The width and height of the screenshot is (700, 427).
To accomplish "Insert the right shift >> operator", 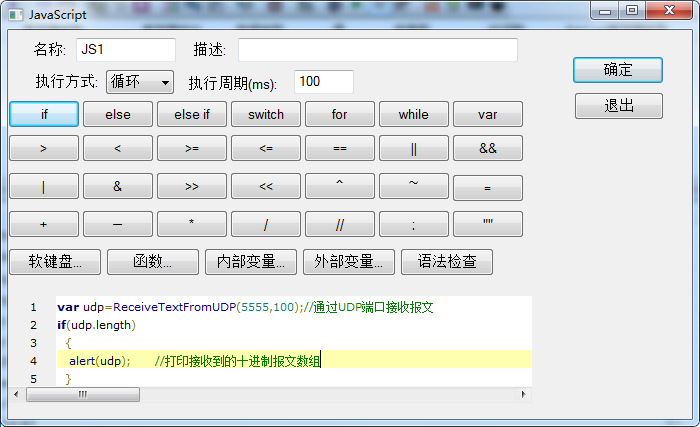I will click(192, 186).
